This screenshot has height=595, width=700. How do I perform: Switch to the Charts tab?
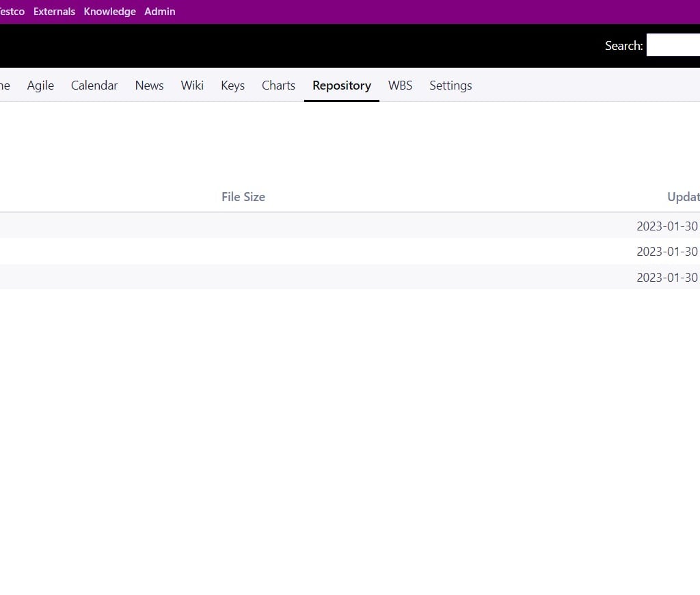point(279,85)
